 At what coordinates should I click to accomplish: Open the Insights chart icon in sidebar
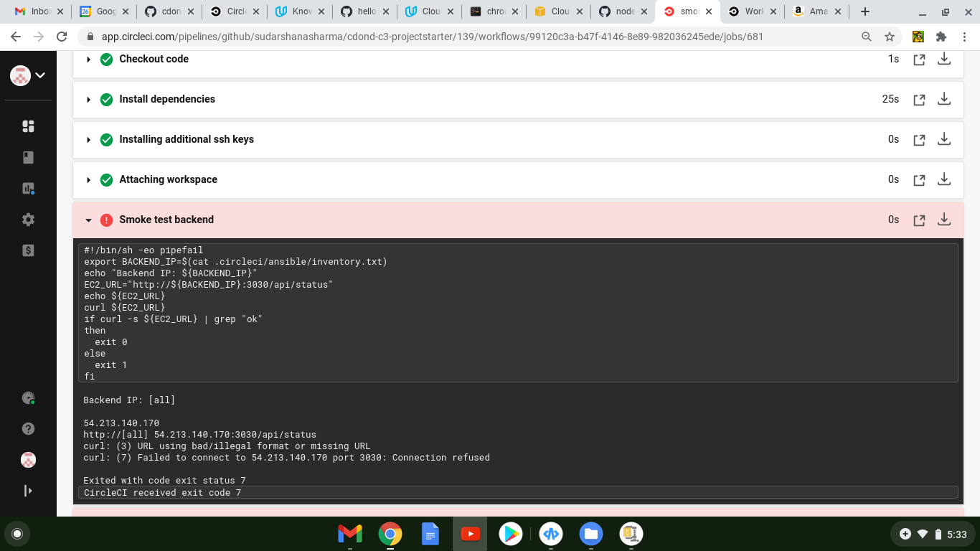(x=28, y=188)
